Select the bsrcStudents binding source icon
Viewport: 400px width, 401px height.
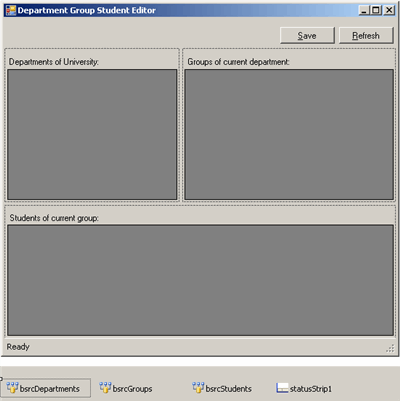point(198,388)
